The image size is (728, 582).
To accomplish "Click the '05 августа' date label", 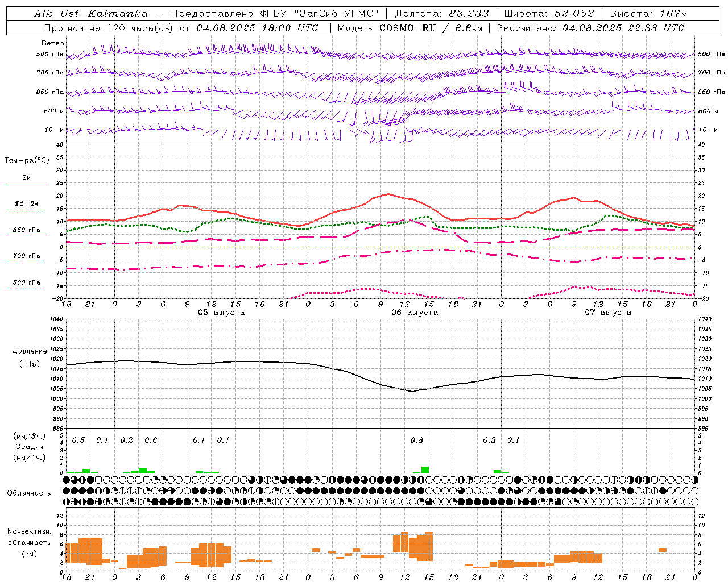I will tap(221, 313).
